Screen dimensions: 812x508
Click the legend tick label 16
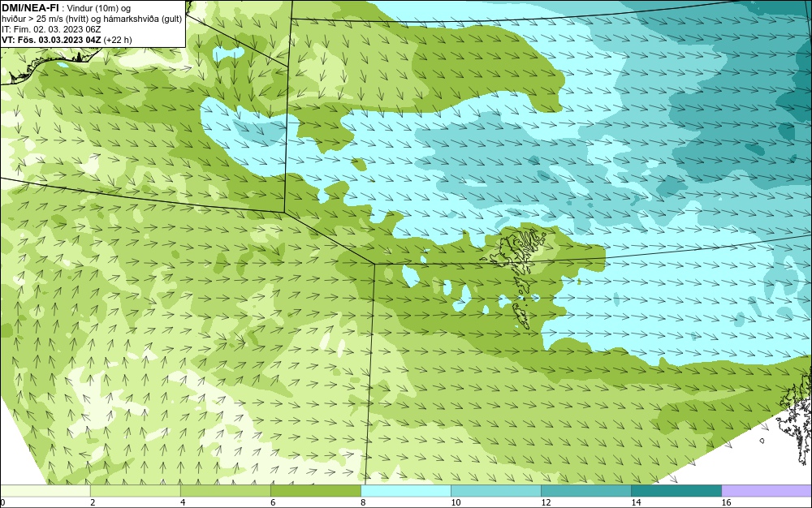[x=726, y=502]
